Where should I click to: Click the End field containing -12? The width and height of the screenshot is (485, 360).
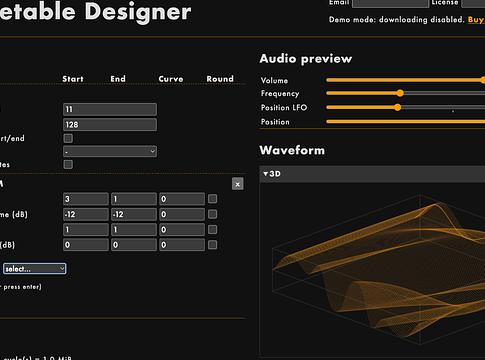[x=134, y=214]
